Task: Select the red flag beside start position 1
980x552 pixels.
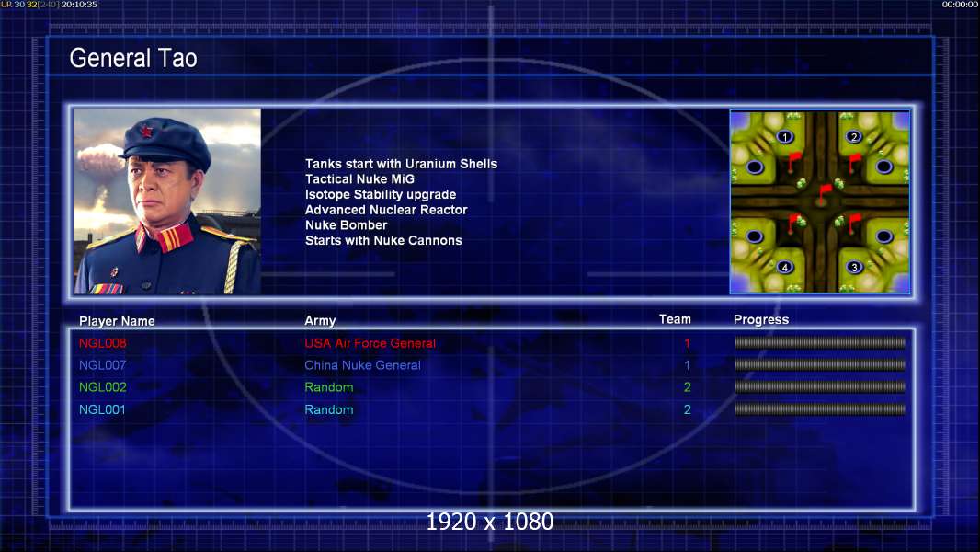Action: coord(793,161)
